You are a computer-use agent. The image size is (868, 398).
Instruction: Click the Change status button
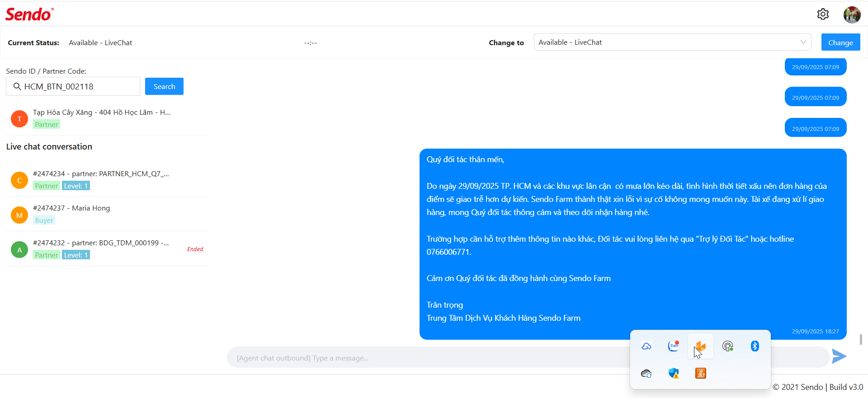(x=840, y=42)
